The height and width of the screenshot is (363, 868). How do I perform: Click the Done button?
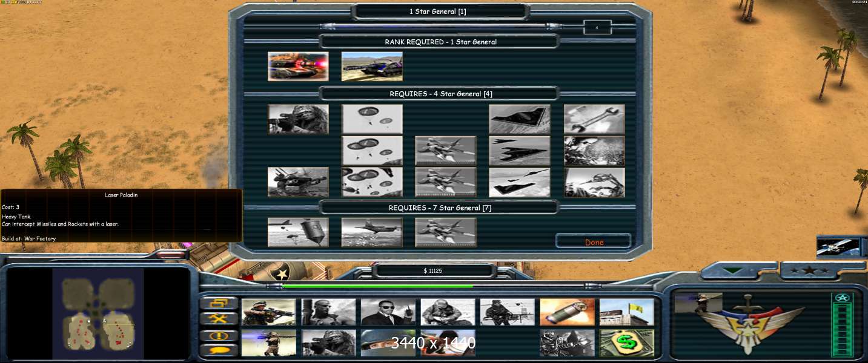594,242
